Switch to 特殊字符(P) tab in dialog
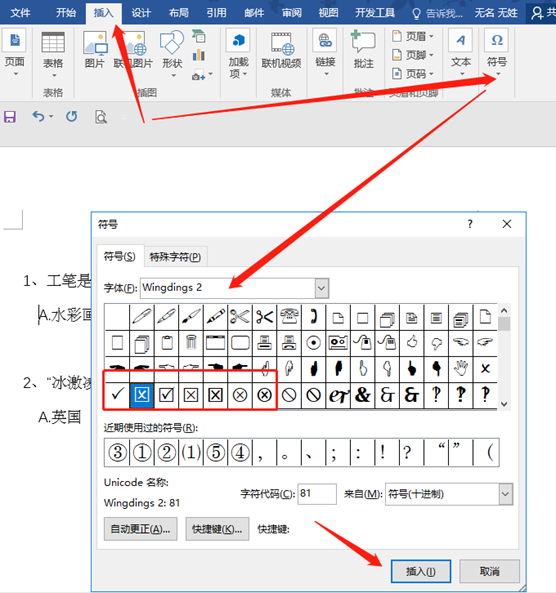 (x=175, y=257)
